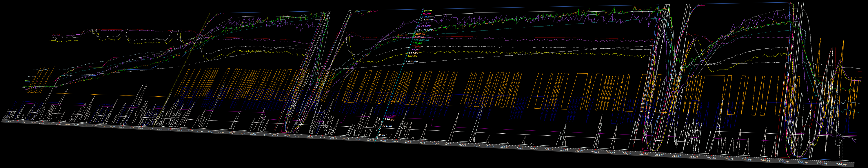Screen dimensions: 868x168
Task: Click the cursor value label 89,00
Action: coord(428,10)
